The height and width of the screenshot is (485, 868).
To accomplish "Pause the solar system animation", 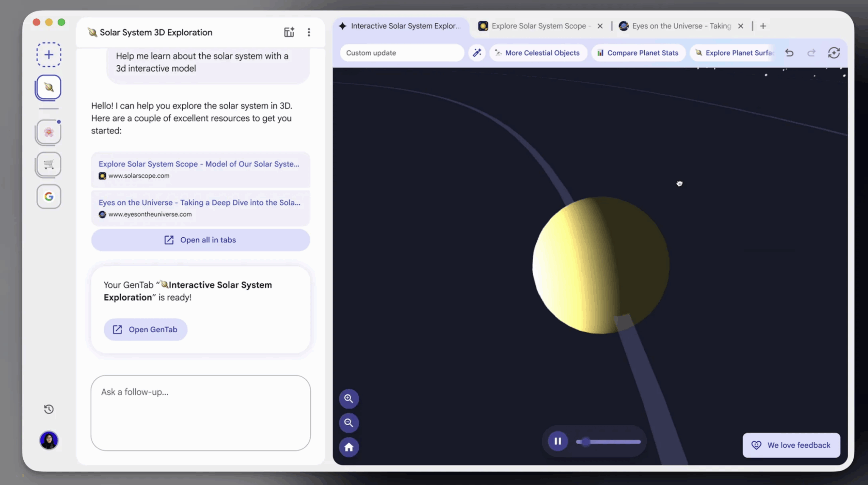I will pyautogui.click(x=558, y=441).
